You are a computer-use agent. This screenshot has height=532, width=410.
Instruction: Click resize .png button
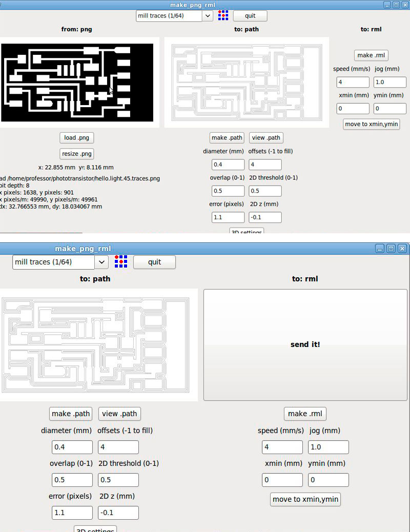pyautogui.click(x=77, y=154)
